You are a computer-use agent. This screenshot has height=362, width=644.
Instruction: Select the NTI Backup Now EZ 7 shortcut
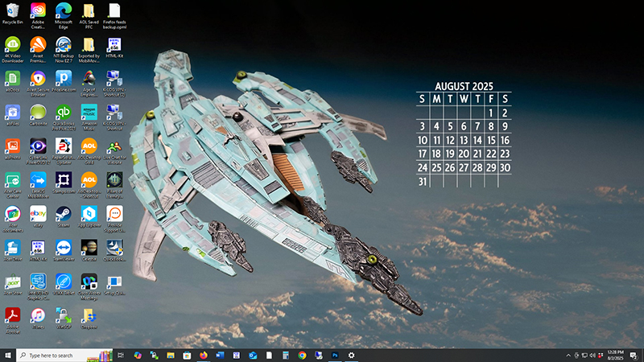tap(64, 50)
